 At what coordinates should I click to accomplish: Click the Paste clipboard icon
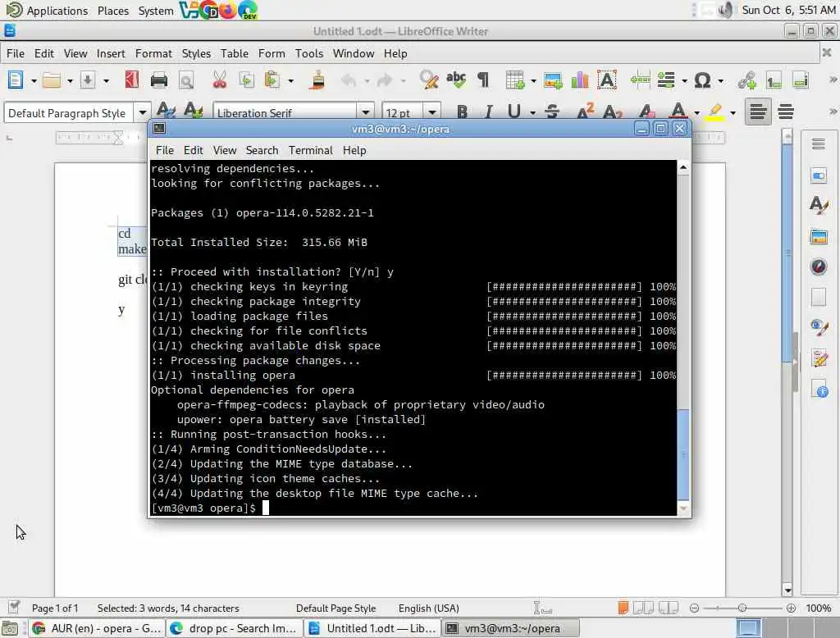point(272,80)
